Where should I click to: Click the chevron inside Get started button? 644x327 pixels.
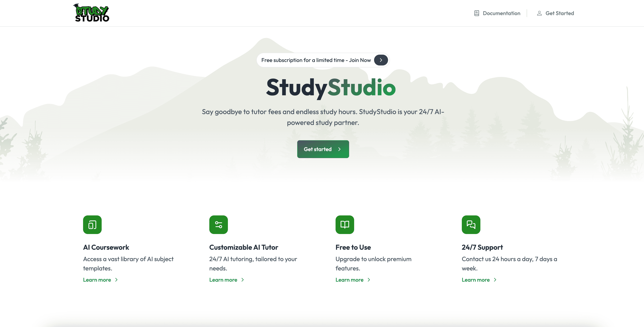tap(339, 149)
